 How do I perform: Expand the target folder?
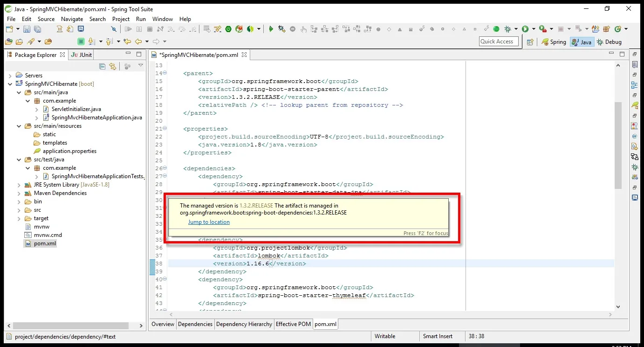click(19, 218)
